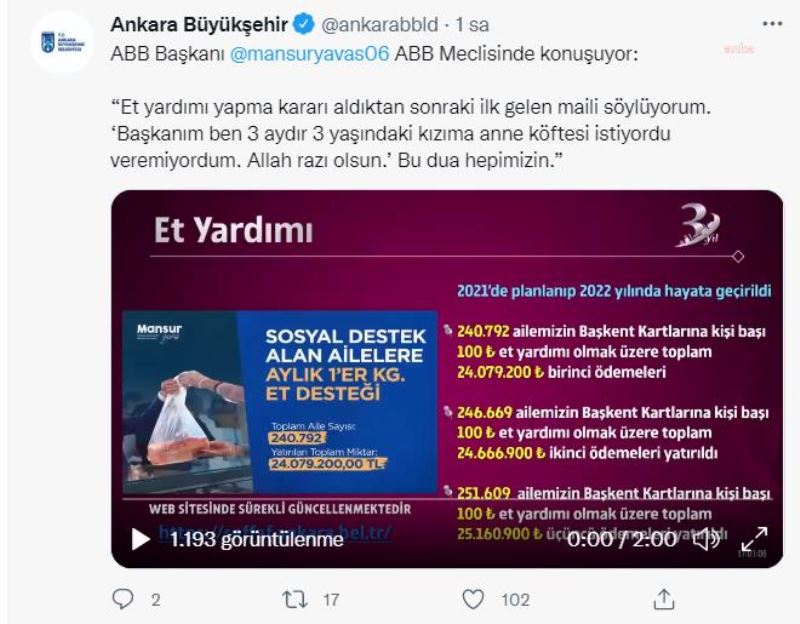The image size is (800, 624).
Task: Open the 1 sa timestamp link
Action: [472, 24]
